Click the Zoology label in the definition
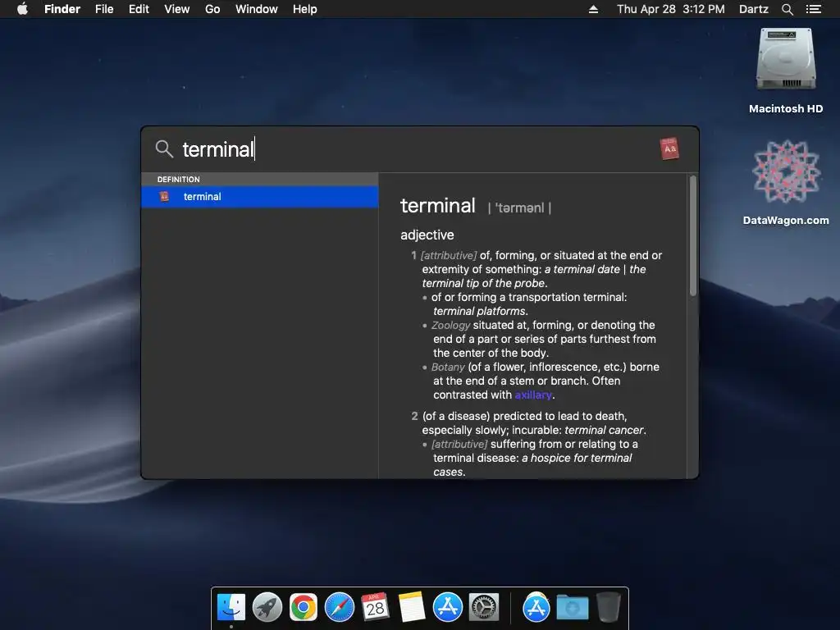This screenshot has width=840, height=630. [450, 325]
